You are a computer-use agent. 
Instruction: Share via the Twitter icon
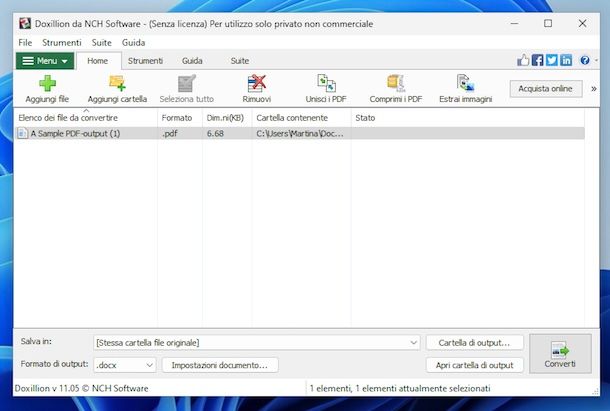[x=552, y=60]
